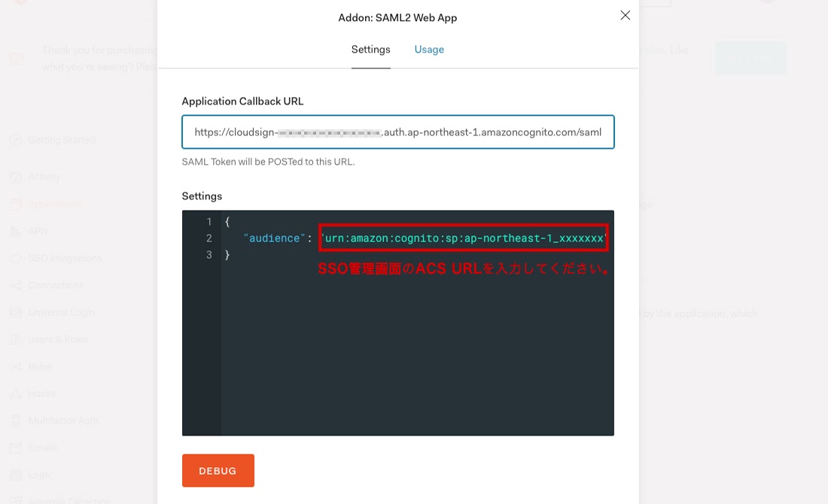Open Multifactor Auth in background sidebar

tap(63, 421)
